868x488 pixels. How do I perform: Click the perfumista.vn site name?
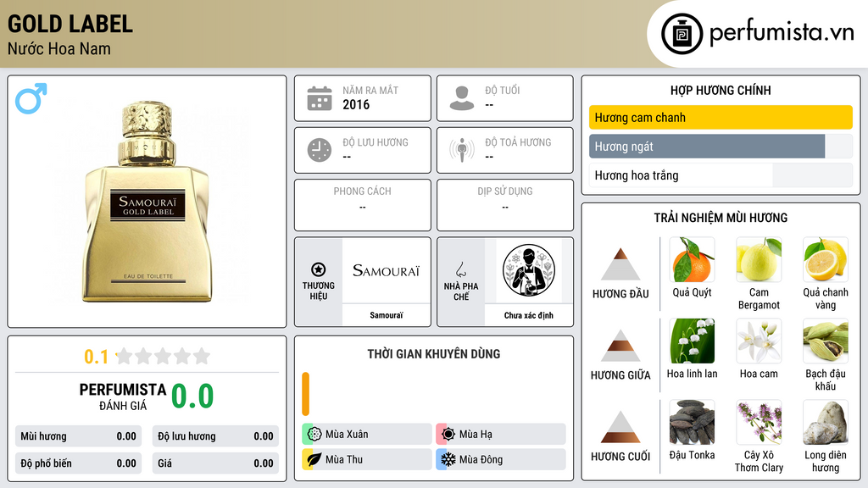click(x=782, y=32)
